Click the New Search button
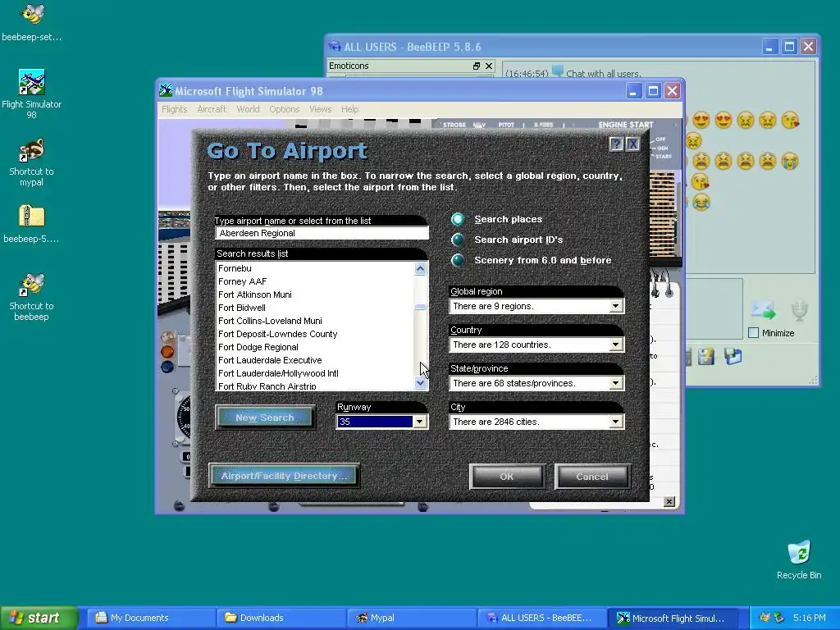Image resolution: width=840 pixels, height=630 pixels. [x=265, y=418]
